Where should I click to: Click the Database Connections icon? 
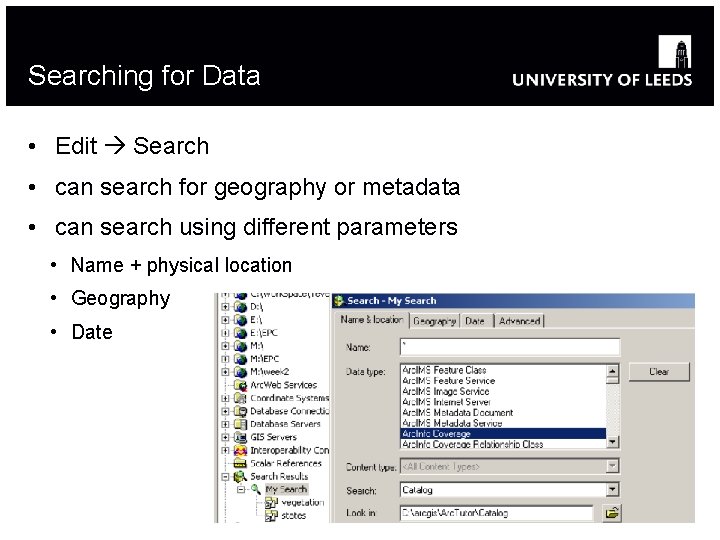coord(241,411)
